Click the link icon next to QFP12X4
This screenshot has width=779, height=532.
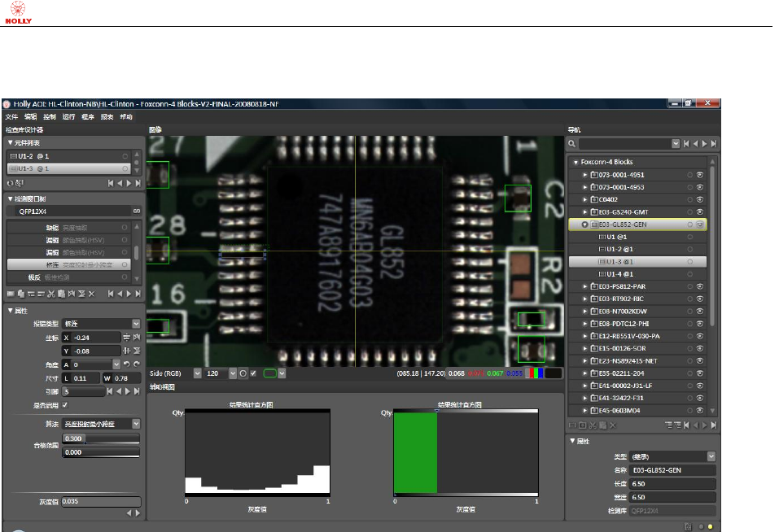pyautogui.click(x=137, y=211)
